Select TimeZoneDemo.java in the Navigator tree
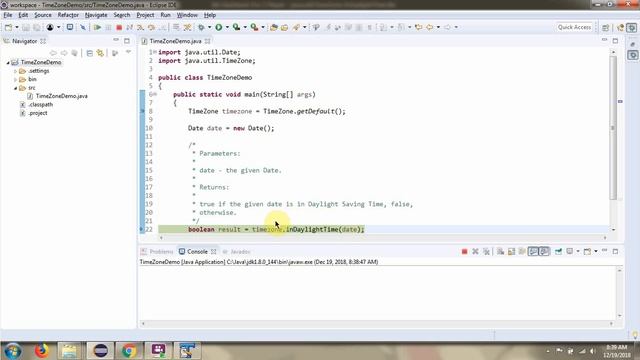The width and height of the screenshot is (640, 360). 61,96
